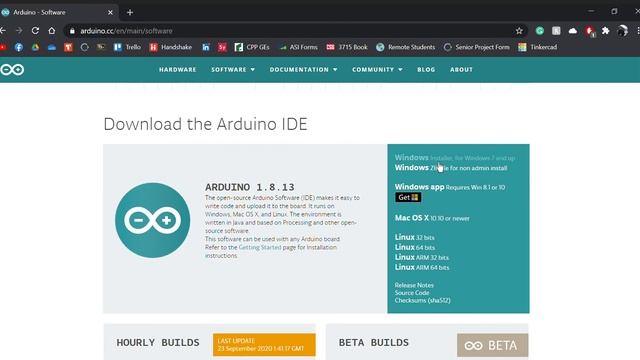Reload the page with the refresh icon

pyautogui.click(x=35, y=31)
